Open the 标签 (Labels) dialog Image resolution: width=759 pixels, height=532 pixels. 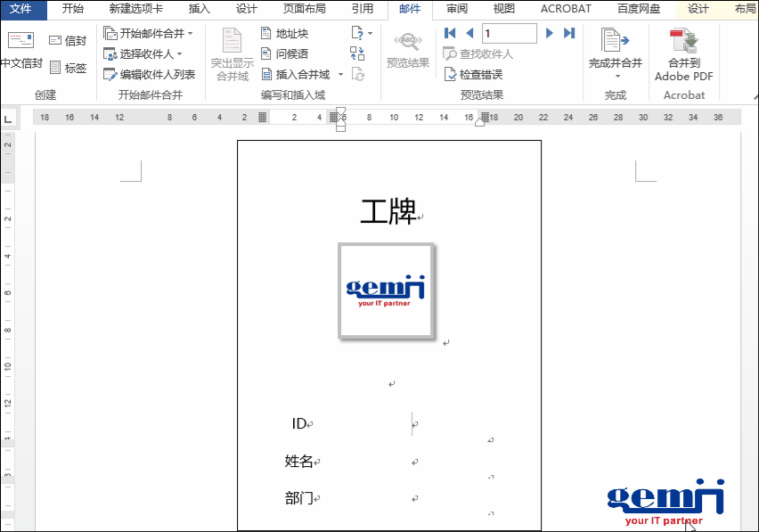(x=69, y=68)
